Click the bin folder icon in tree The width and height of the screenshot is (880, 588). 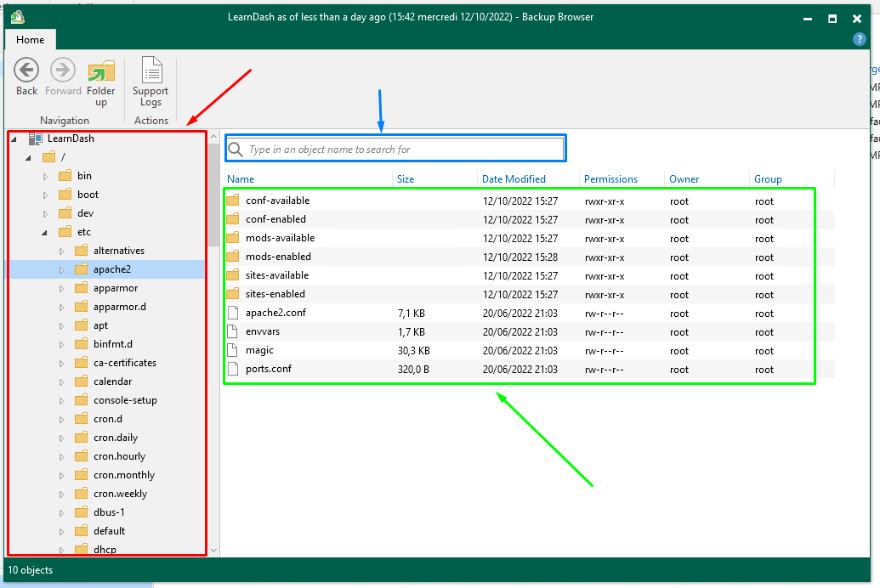65,176
